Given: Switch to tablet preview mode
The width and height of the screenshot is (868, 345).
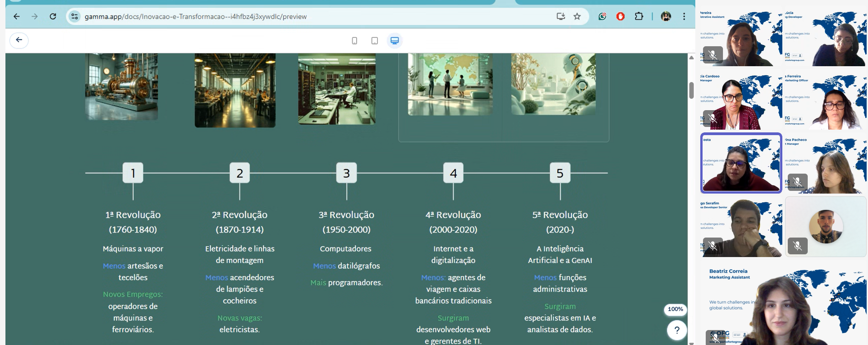Looking at the screenshot, I should [x=374, y=41].
